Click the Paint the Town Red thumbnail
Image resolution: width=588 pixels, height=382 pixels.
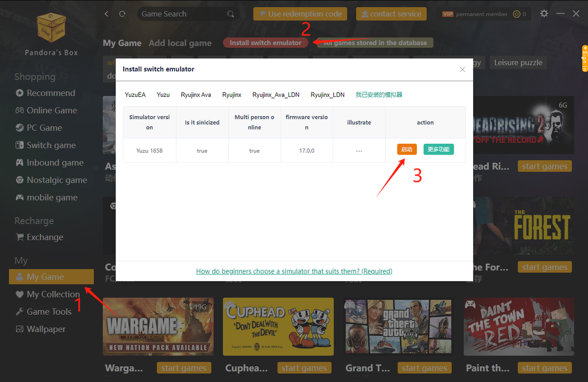[x=519, y=327]
